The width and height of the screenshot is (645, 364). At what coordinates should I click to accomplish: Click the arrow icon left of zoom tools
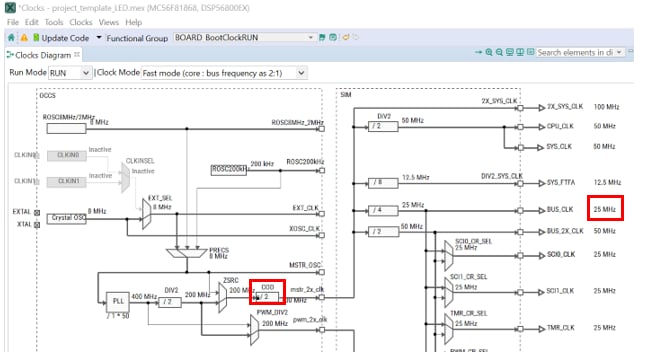[x=478, y=52]
